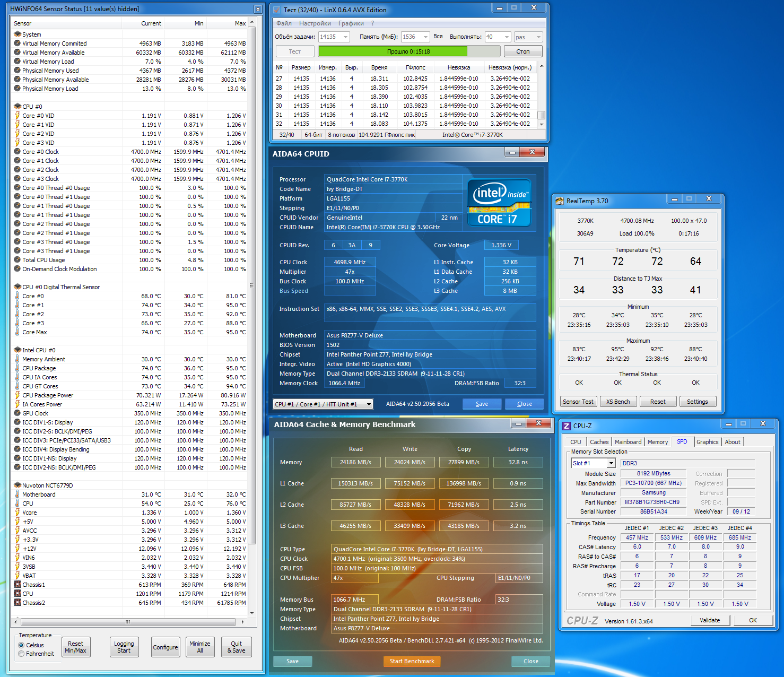784x677 pixels.
Task: Click the Intel Core i7 logo badge
Action: [499, 203]
